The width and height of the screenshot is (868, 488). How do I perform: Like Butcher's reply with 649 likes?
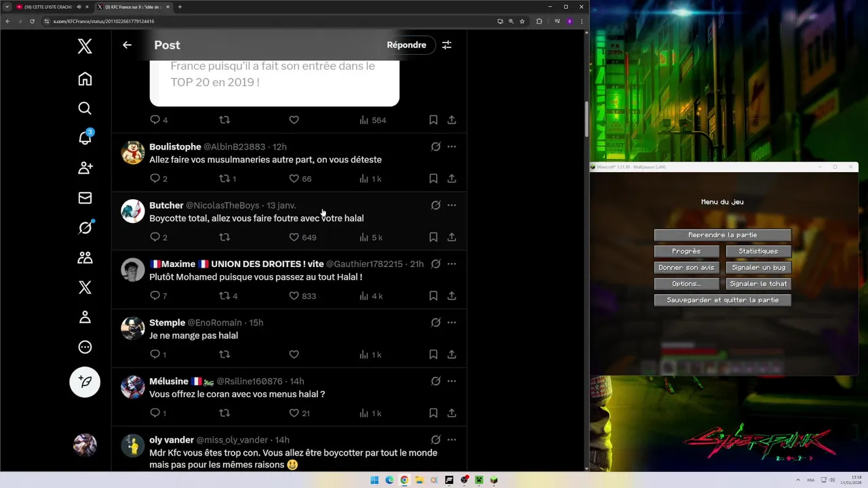coord(294,237)
